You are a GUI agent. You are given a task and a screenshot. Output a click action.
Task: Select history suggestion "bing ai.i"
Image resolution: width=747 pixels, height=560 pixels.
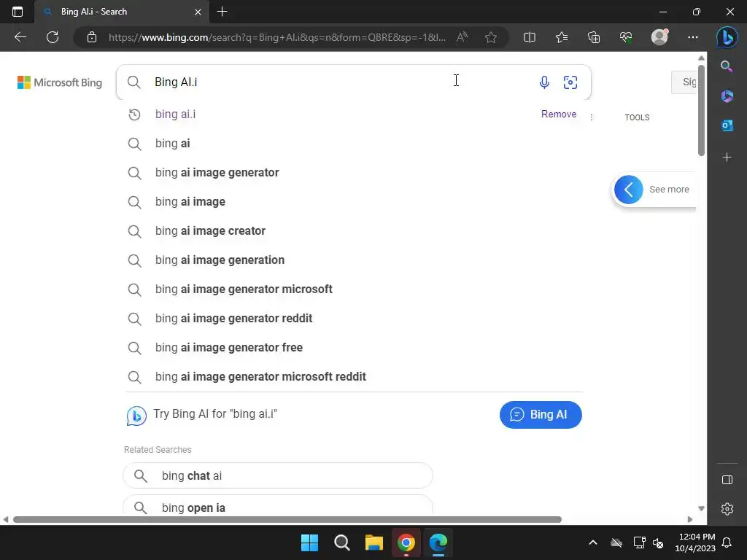tap(175, 114)
